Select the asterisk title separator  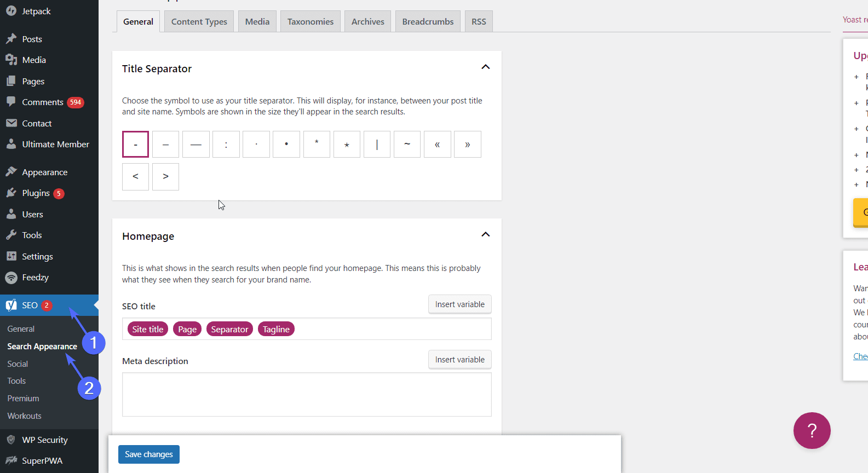317,145
